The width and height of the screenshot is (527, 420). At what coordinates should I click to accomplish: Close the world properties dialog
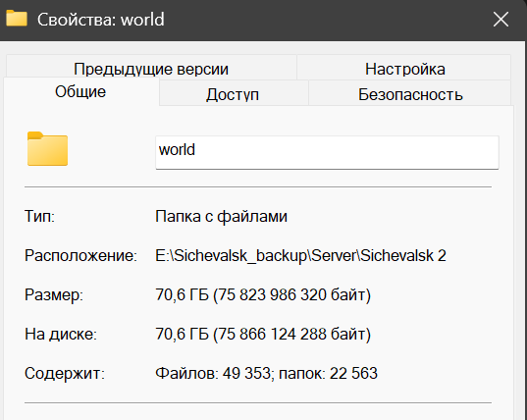tap(501, 20)
